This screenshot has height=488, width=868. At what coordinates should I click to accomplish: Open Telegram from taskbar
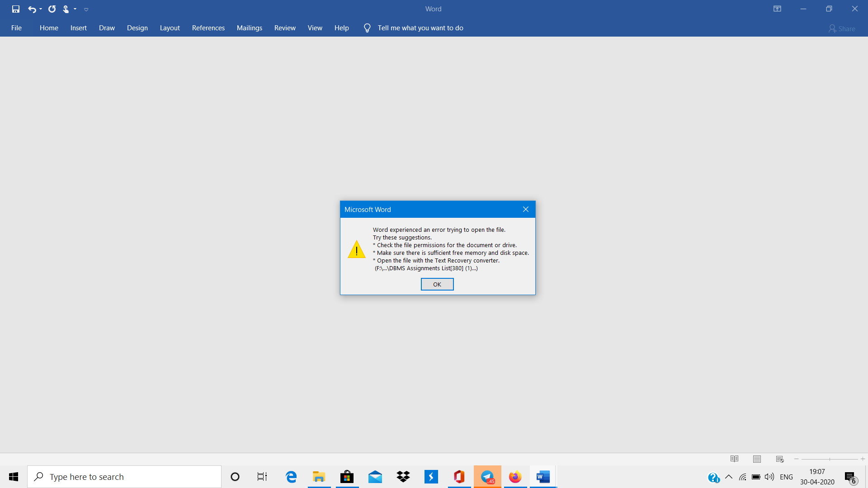tap(487, 477)
